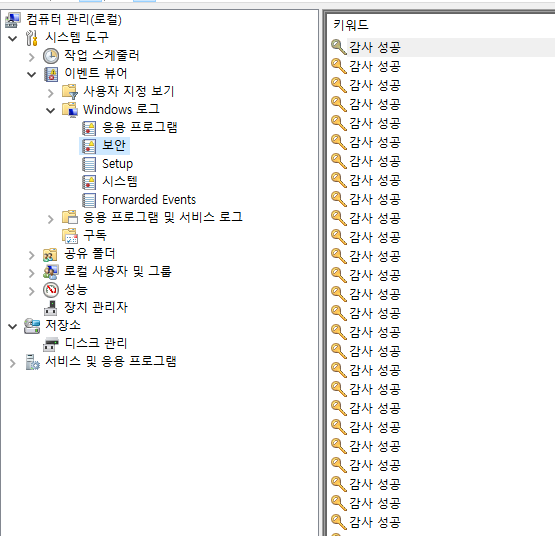Click the 이벤트 뷰어 log icon
Image resolution: width=555 pixels, height=536 pixels.
51,74
